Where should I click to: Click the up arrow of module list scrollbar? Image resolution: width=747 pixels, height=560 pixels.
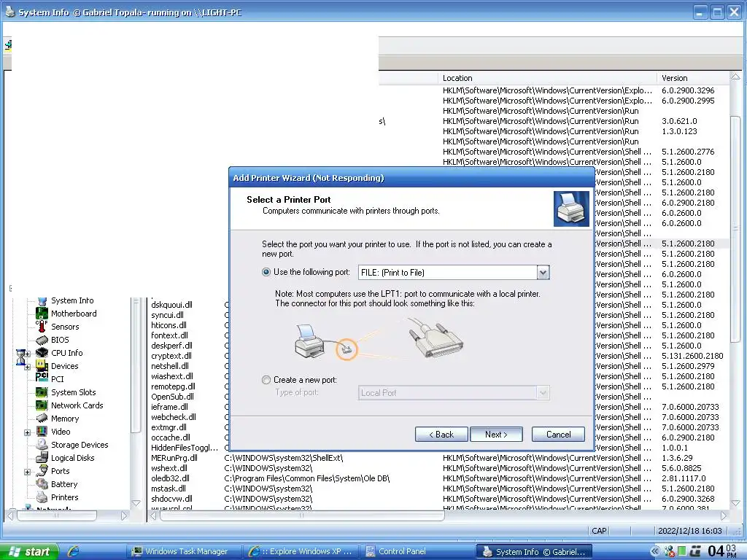click(x=735, y=77)
